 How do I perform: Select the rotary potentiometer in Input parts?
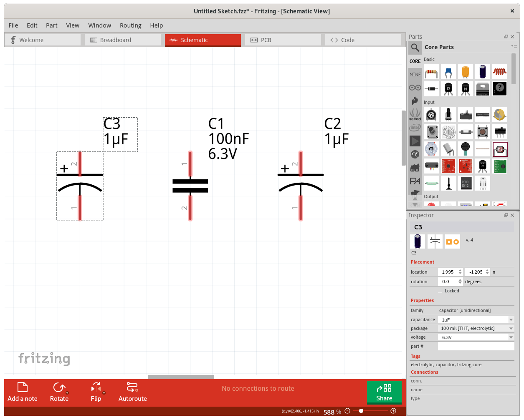(x=448, y=115)
